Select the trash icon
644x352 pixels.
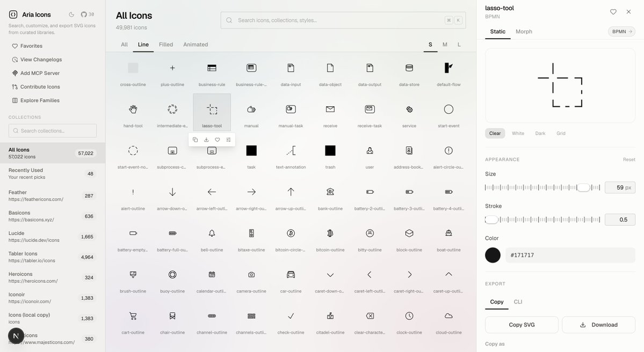click(x=330, y=154)
